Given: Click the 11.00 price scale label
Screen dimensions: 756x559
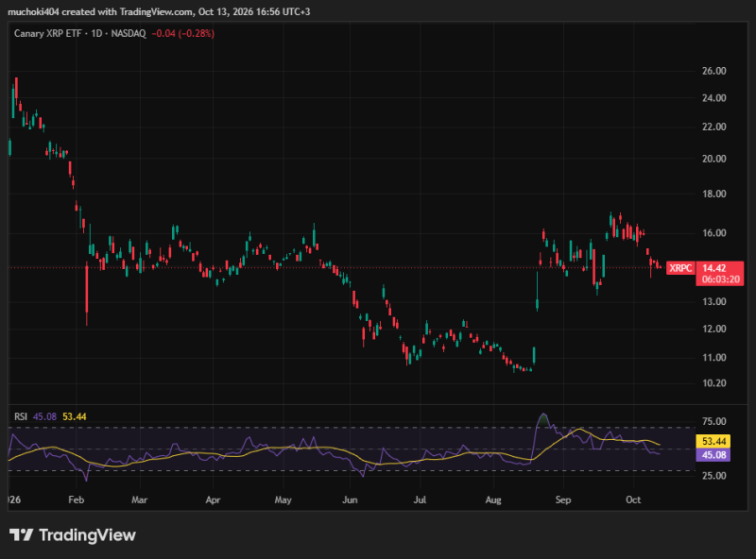Looking at the screenshot, I should pos(714,358).
